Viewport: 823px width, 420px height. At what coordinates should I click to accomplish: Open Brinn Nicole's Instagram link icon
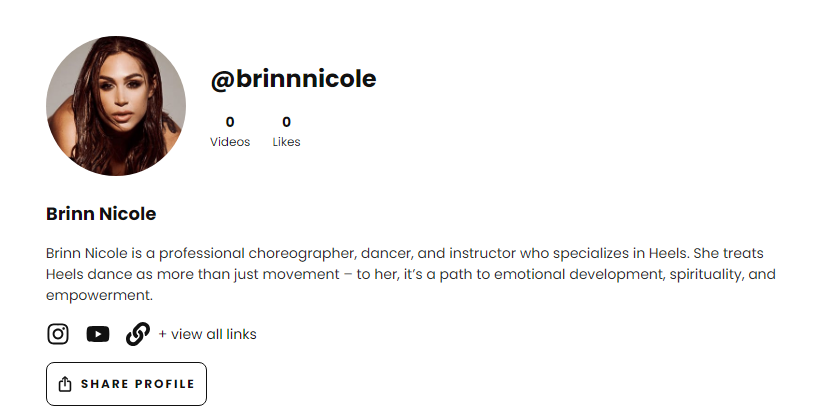click(x=58, y=334)
